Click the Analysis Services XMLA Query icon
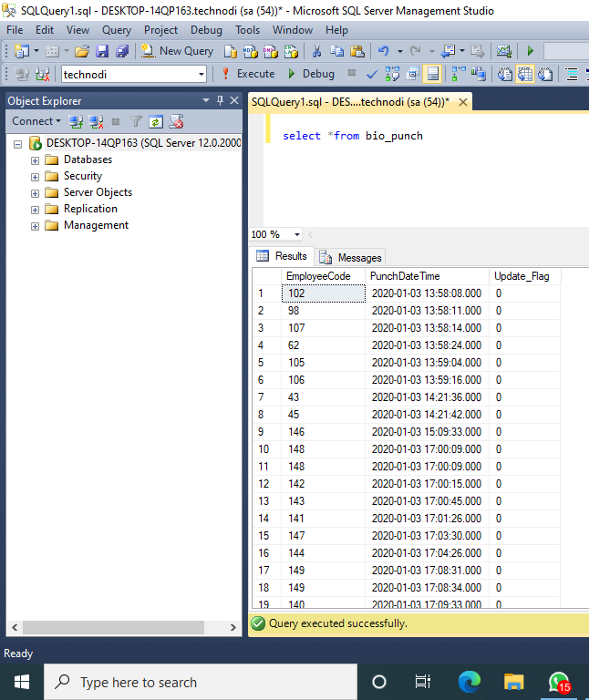This screenshot has height=700, width=589. (291, 51)
